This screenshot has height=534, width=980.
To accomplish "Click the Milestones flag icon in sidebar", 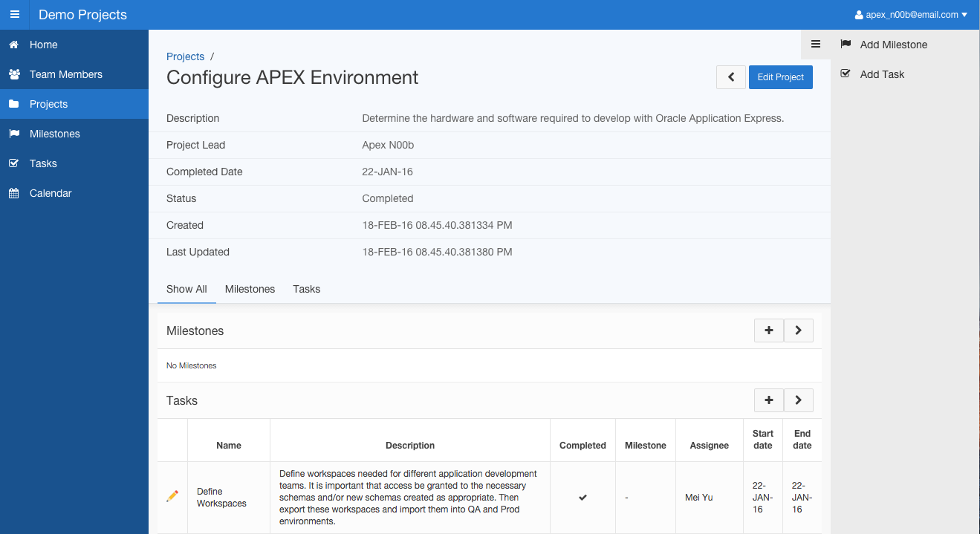I will (x=14, y=134).
